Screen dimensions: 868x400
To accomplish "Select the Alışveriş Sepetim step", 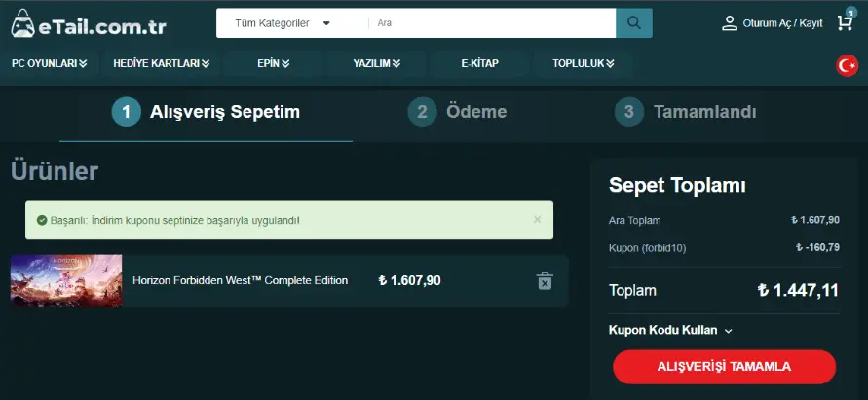I will click(x=206, y=112).
